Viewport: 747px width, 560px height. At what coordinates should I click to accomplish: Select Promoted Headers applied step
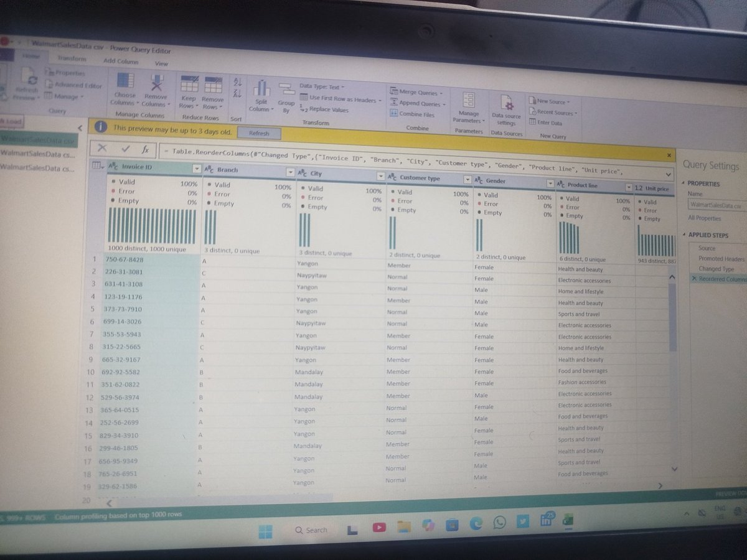point(721,259)
